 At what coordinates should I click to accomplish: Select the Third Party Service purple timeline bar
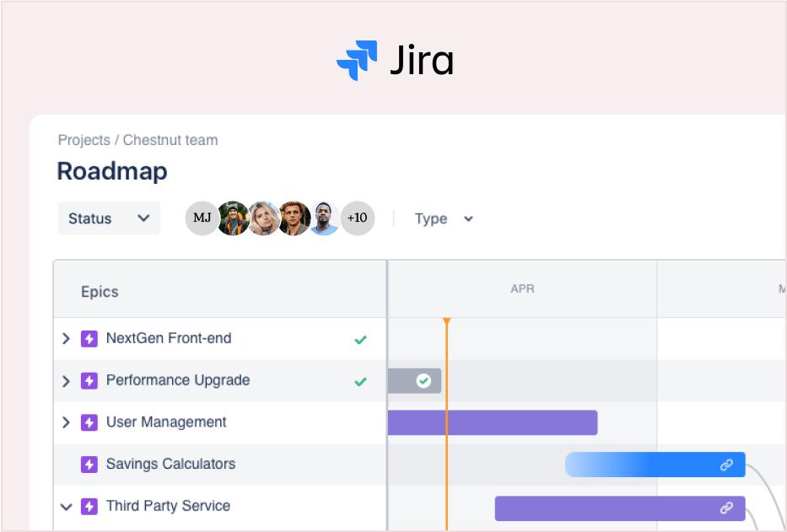coord(620,508)
